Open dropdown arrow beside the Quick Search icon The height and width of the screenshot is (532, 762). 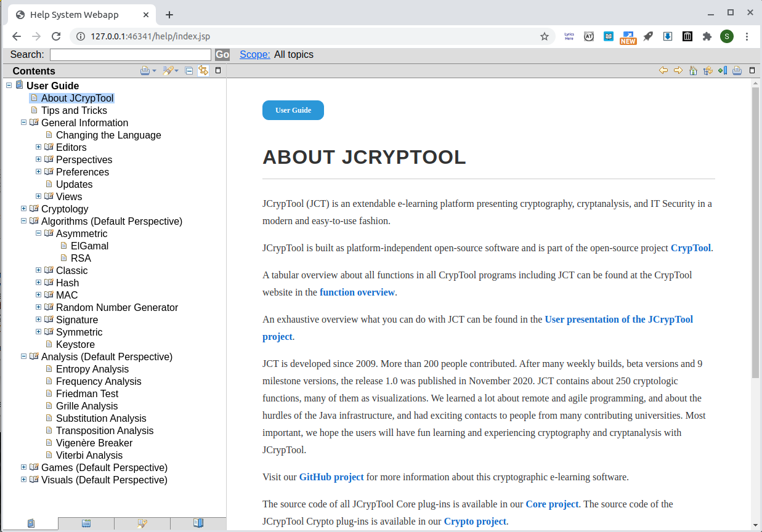(177, 71)
